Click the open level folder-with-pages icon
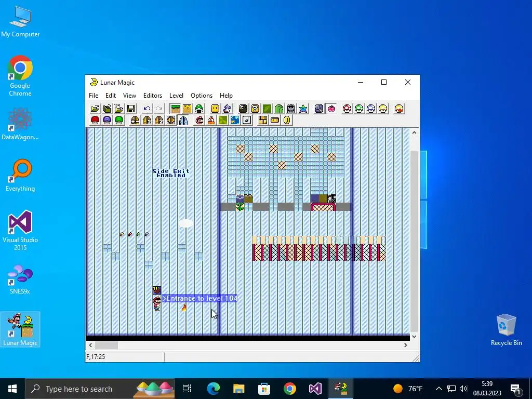Viewport: 532px width, 399px height. (x=107, y=109)
